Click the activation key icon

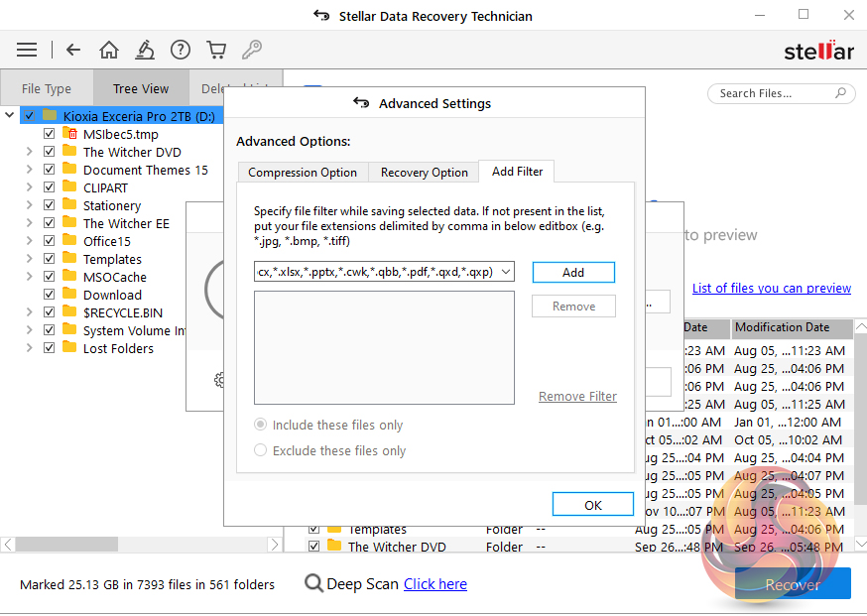point(252,50)
